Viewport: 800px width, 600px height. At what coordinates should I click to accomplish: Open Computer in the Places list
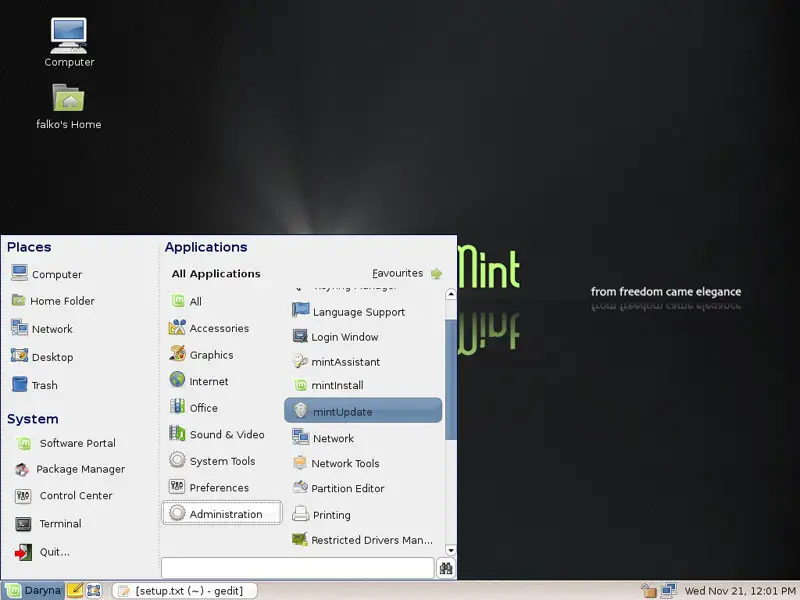click(46, 274)
